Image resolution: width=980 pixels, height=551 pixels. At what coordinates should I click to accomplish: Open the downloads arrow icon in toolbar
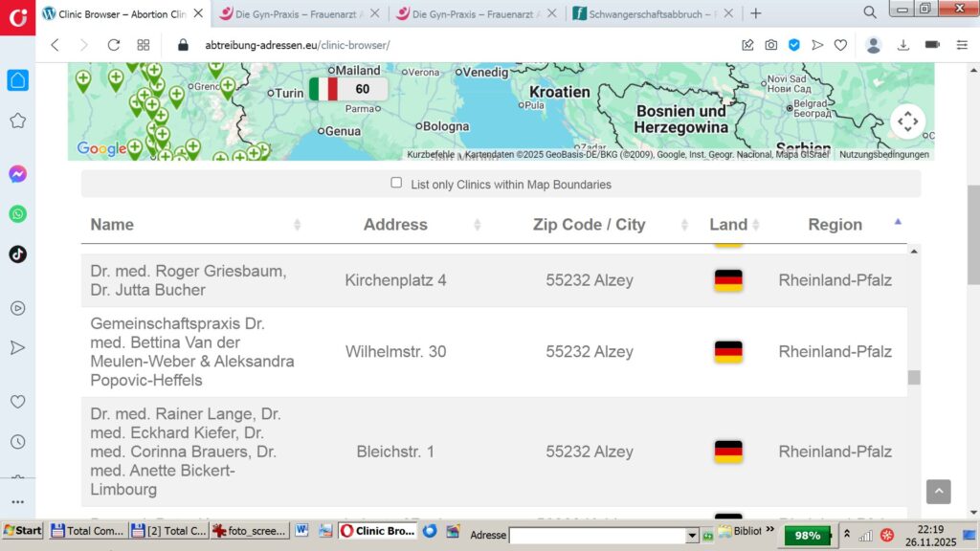click(x=902, y=45)
